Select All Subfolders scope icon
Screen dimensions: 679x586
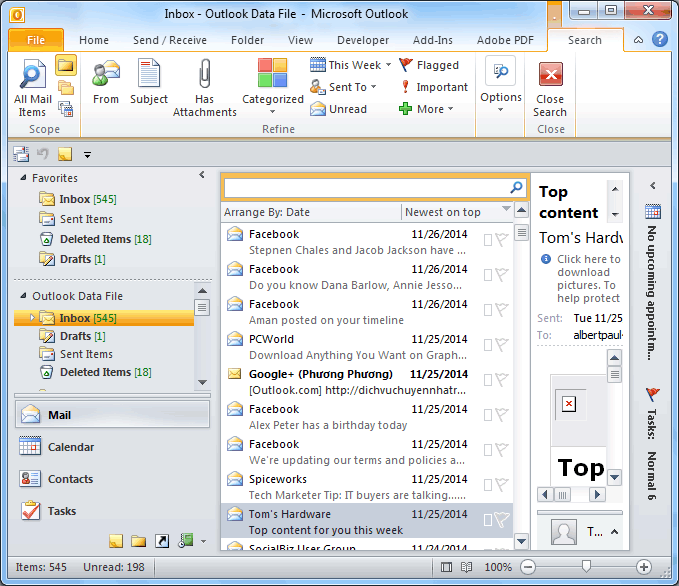tap(66, 87)
